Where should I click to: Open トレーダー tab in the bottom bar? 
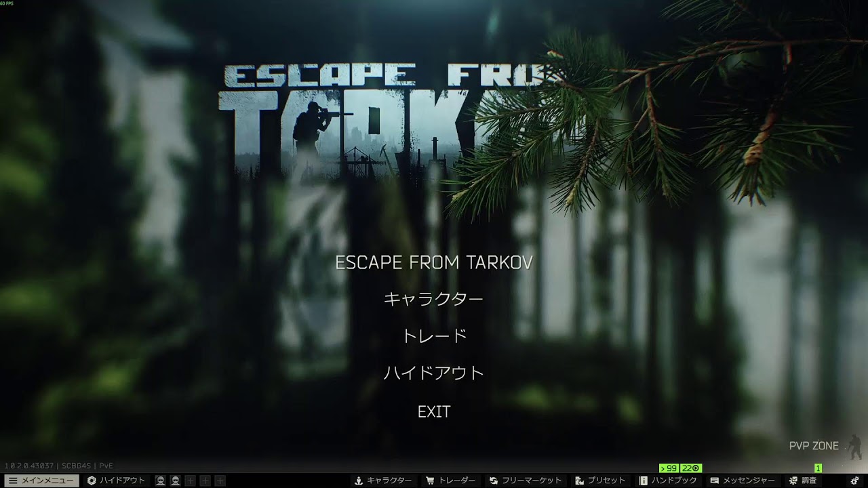pyautogui.click(x=451, y=481)
